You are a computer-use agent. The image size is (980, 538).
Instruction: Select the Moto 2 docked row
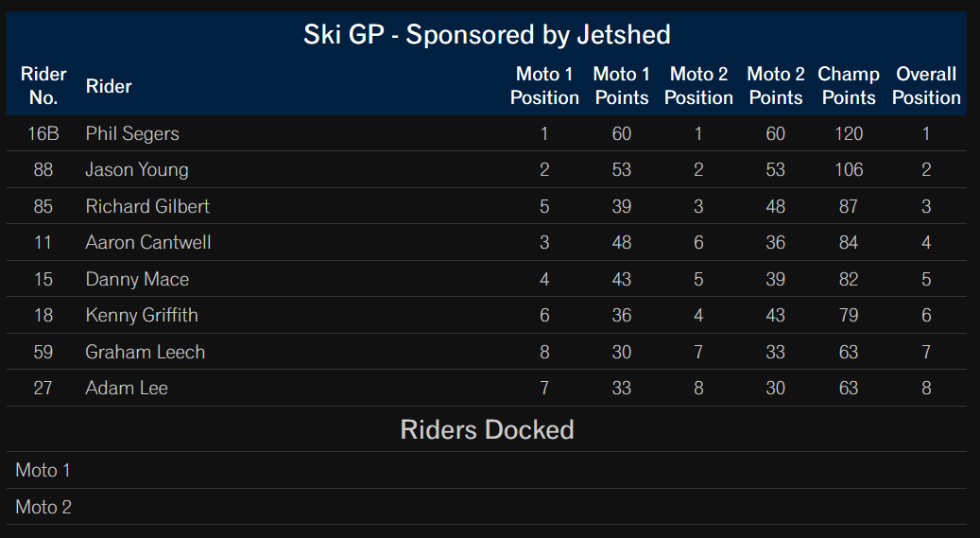pyautogui.click(x=487, y=507)
